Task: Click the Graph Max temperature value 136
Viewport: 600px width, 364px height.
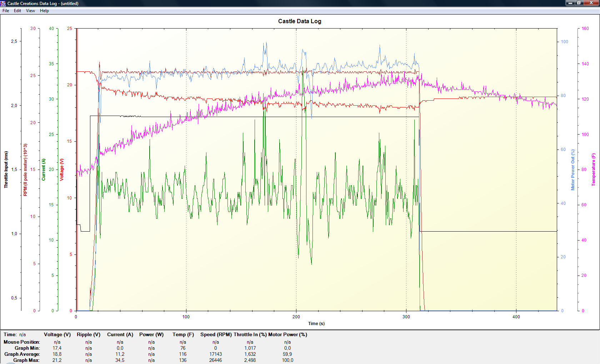Action: [183, 360]
